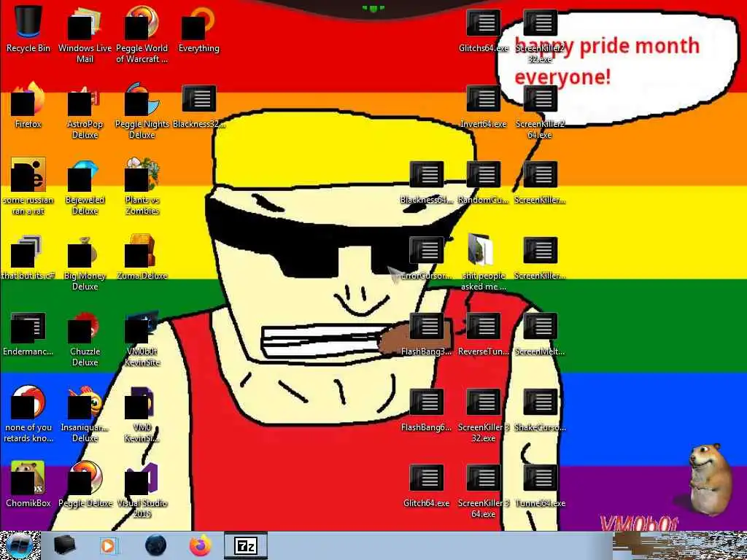The width and height of the screenshot is (747, 560).
Task: Open the folder icon on desktop
Action: (484, 262)
